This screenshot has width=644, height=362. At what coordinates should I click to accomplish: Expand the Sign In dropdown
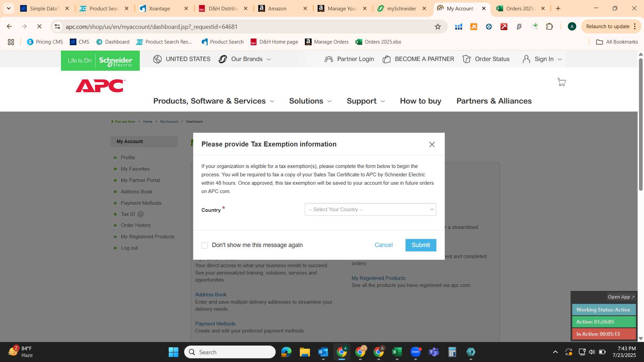pos(542,59)
